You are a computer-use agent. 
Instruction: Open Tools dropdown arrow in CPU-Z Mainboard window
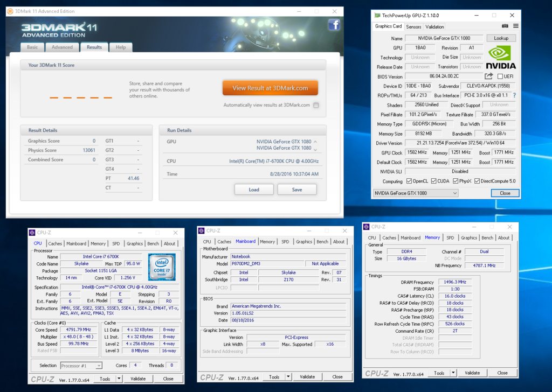pyautogui.click(x=288, y=377)
